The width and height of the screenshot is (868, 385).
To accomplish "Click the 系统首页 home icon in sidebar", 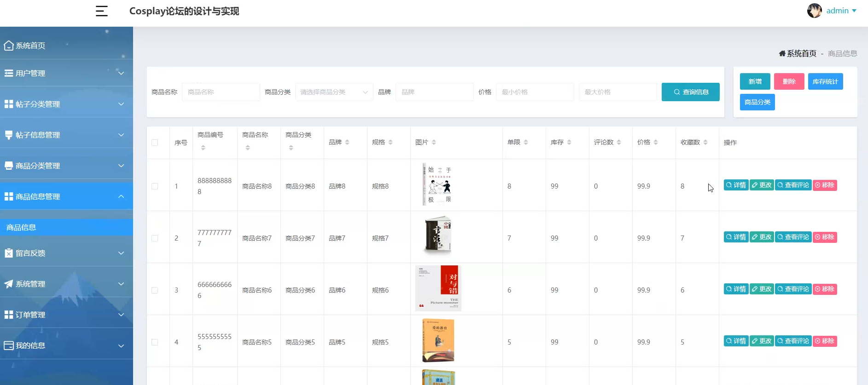I will click(x=9, y=46).
